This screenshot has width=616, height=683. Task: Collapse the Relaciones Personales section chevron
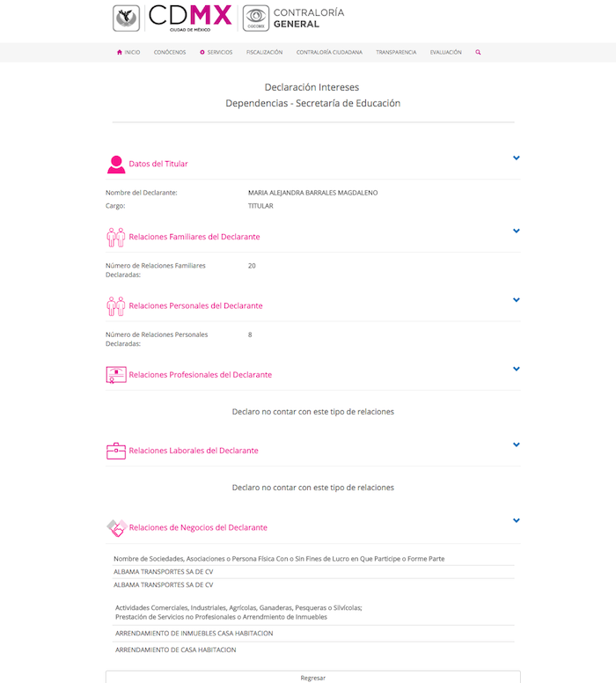(x=517, y=299)
